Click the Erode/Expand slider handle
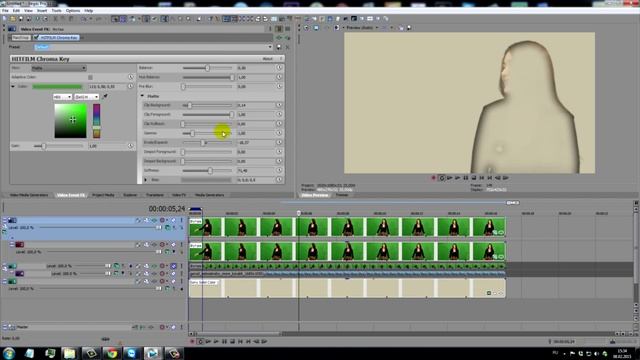 [x=203, y=142]
